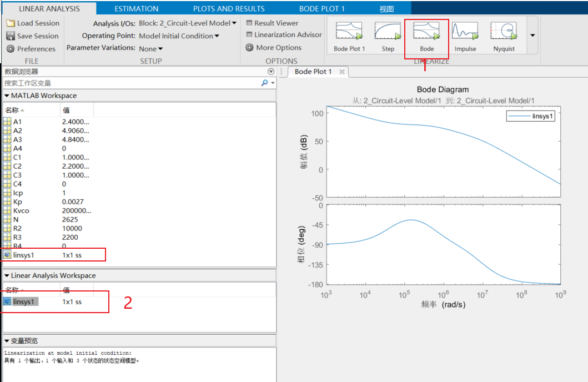Click the More Options button

tap(277, 47)
